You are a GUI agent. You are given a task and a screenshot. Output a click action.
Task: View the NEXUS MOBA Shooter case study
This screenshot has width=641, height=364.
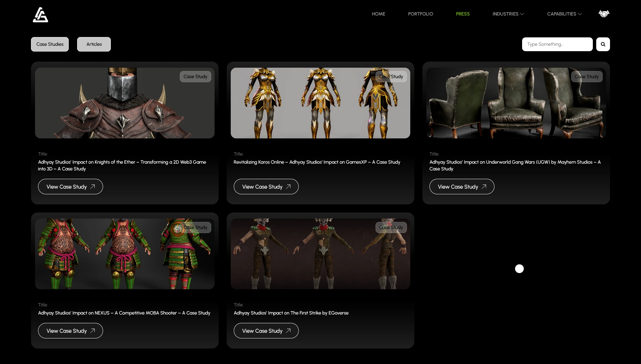(x=70, y=331)
